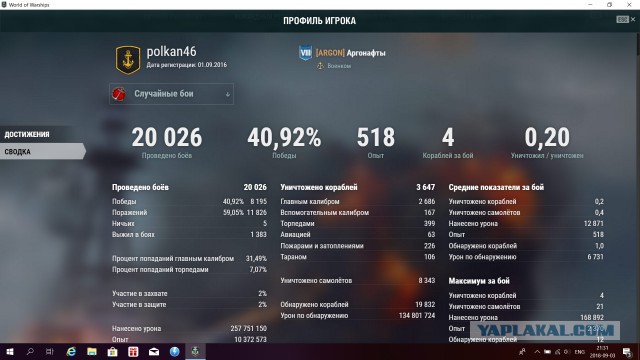
Task: Select the Сводка tab
Action: pos(42,151)
